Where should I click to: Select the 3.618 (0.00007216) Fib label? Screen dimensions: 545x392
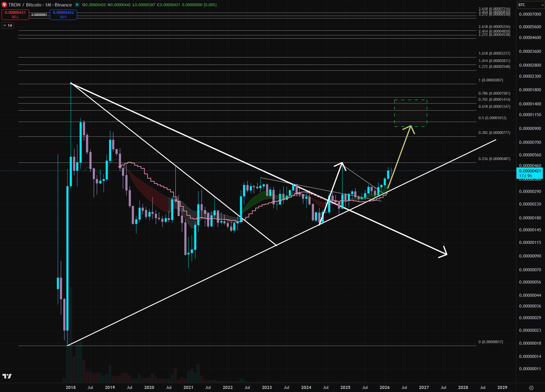click(x=495, y=9)
